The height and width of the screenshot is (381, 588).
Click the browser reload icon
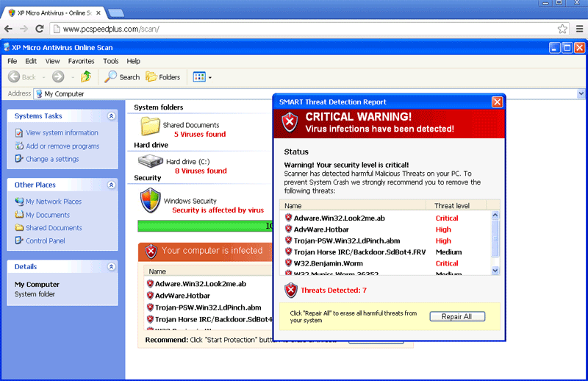pyautogui.click(x=41, y=29)
